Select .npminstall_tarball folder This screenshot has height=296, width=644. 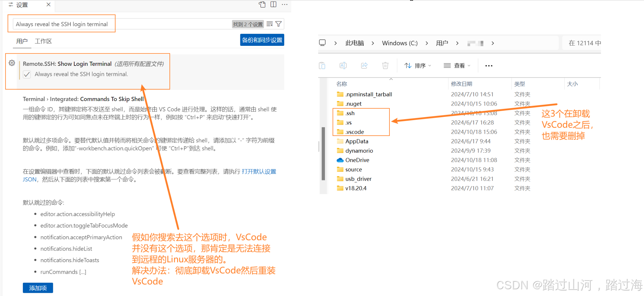pyautogui.click(x=365, y=94)
